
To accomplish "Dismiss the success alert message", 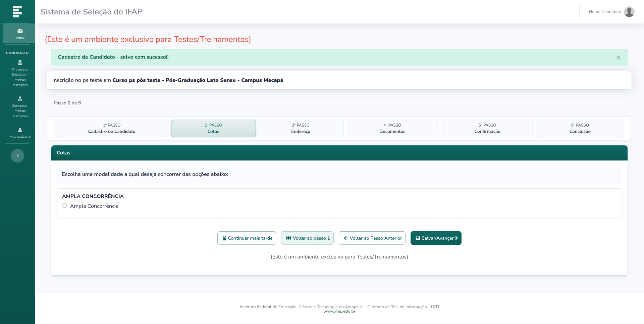I will pyautogui.click(x=618, y=57).
